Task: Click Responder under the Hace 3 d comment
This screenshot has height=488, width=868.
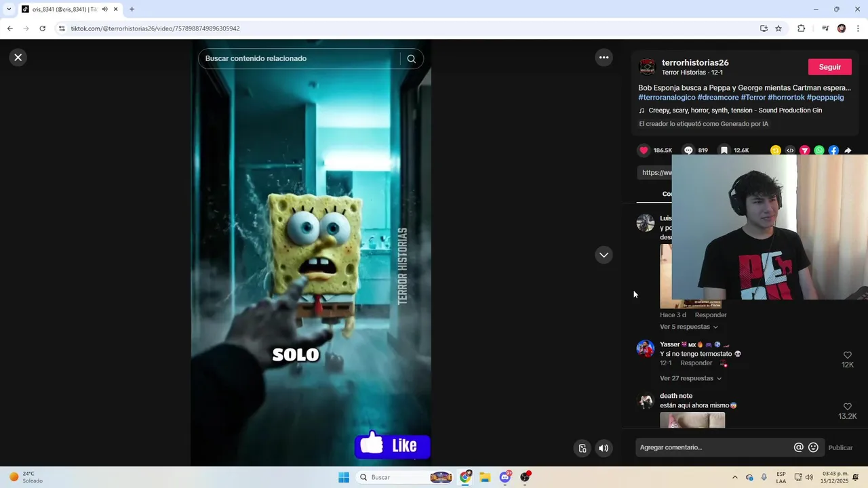Action: (711, 315)
